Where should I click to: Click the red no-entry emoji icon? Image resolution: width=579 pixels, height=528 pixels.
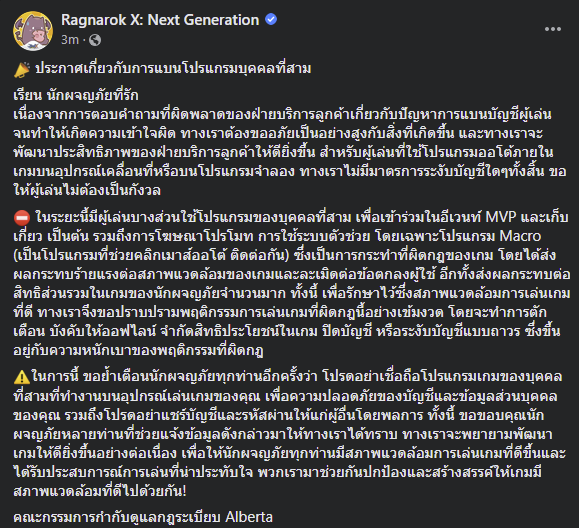22,218
